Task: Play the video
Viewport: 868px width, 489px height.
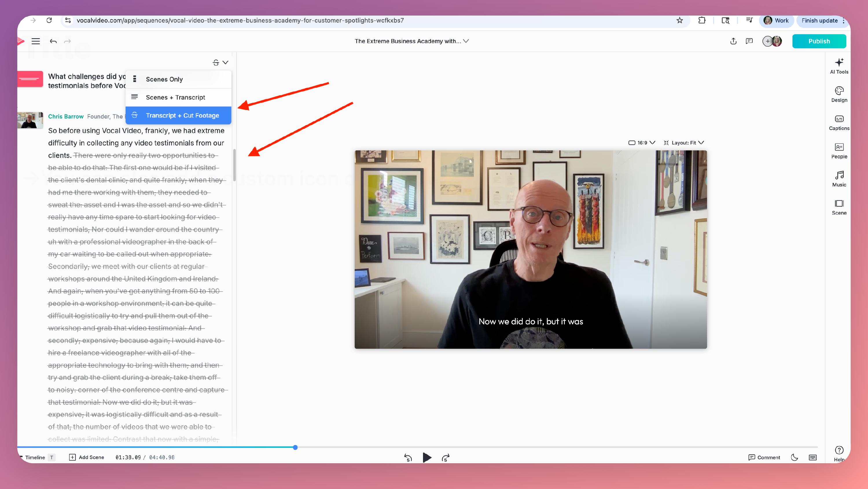Action: (426, 458)
